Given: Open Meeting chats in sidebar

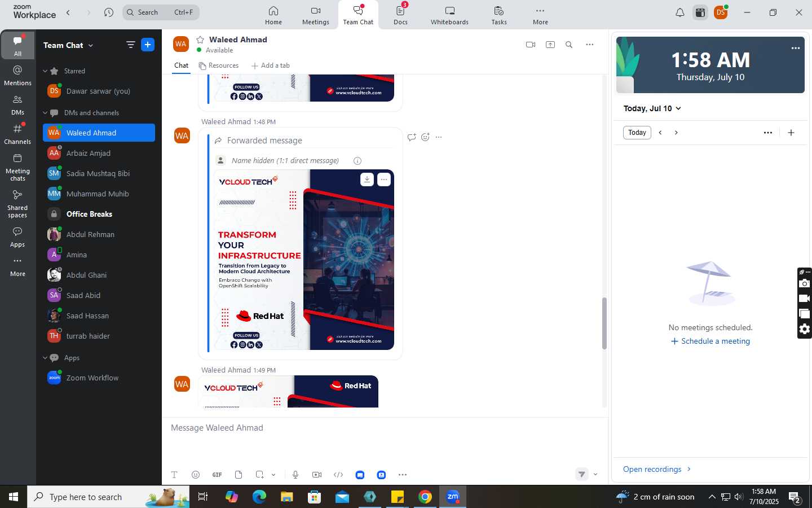Looking at the screenshot, I should coord(17,167).
